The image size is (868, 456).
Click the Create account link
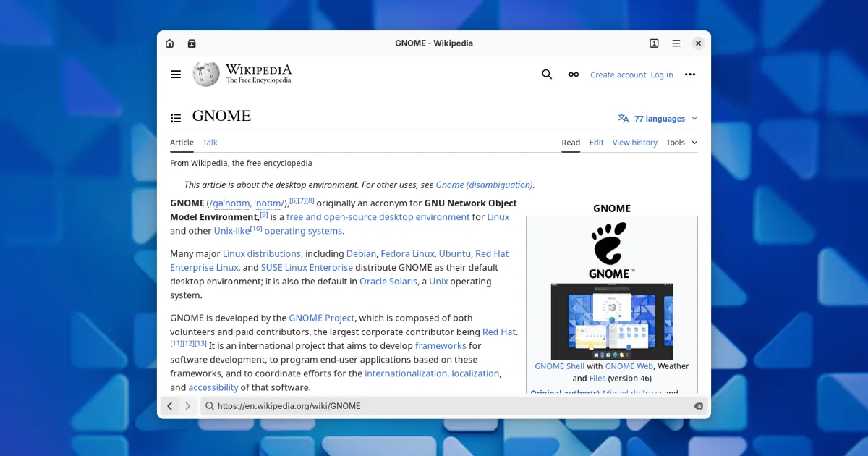618,75
